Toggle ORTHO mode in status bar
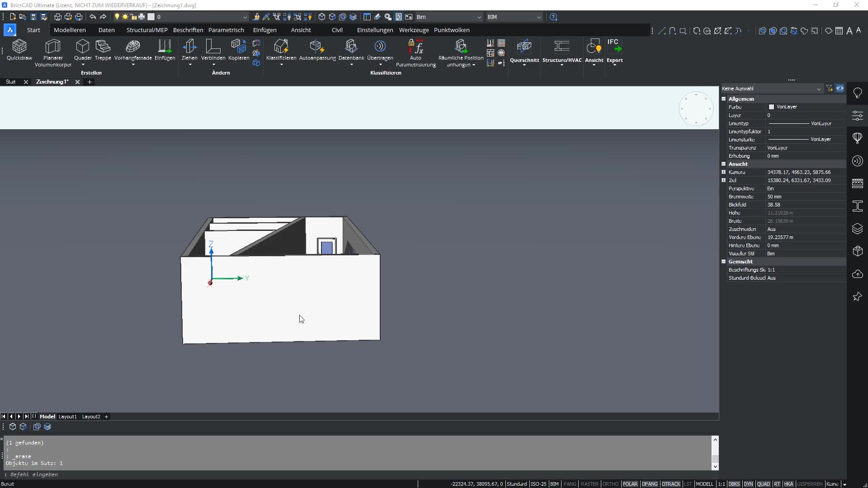The height and width of the screenshot is (488, 868). click(610, 484)
